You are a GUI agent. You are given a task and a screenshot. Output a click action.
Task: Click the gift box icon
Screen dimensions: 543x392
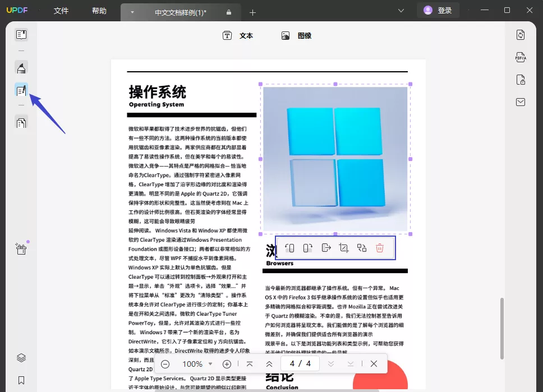tap(21, 248)
